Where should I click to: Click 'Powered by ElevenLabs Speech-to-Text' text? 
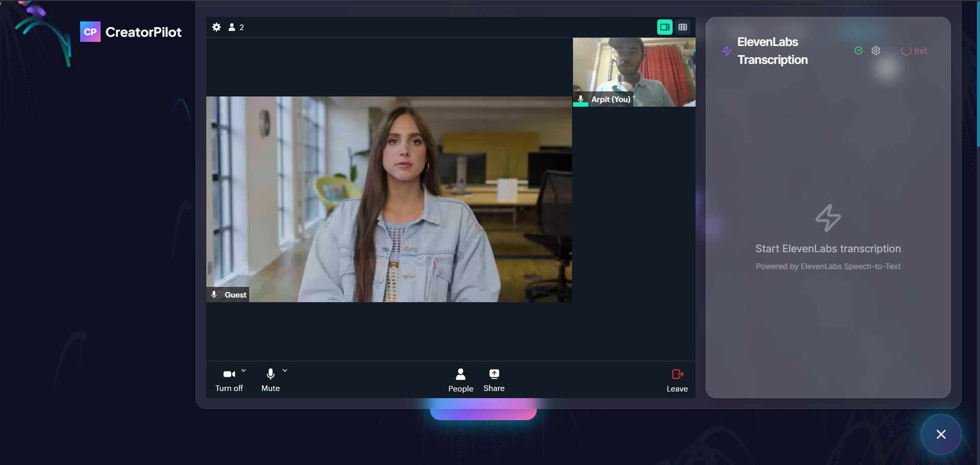[828, 266]
